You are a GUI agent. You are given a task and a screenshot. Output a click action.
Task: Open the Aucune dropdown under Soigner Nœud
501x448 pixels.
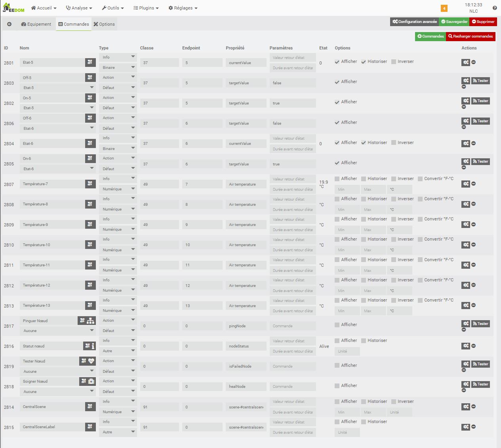tap(58, 391)
